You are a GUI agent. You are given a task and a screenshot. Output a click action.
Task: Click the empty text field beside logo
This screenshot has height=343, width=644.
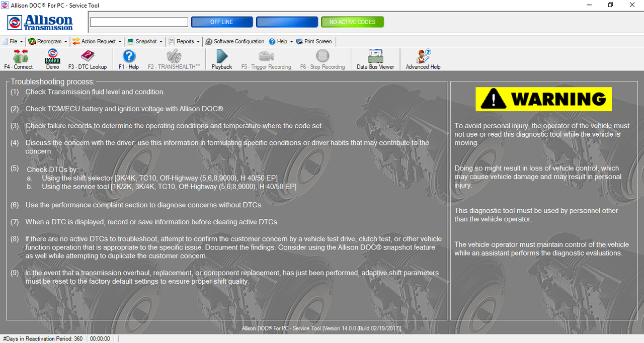(x=139, y=22)
